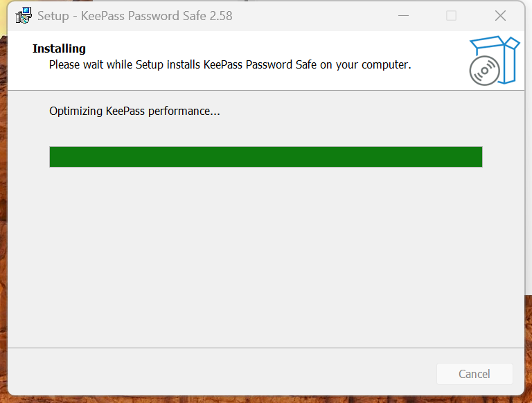
Task: Click the Setup installer icon in title bar
Action: [24, 15]
